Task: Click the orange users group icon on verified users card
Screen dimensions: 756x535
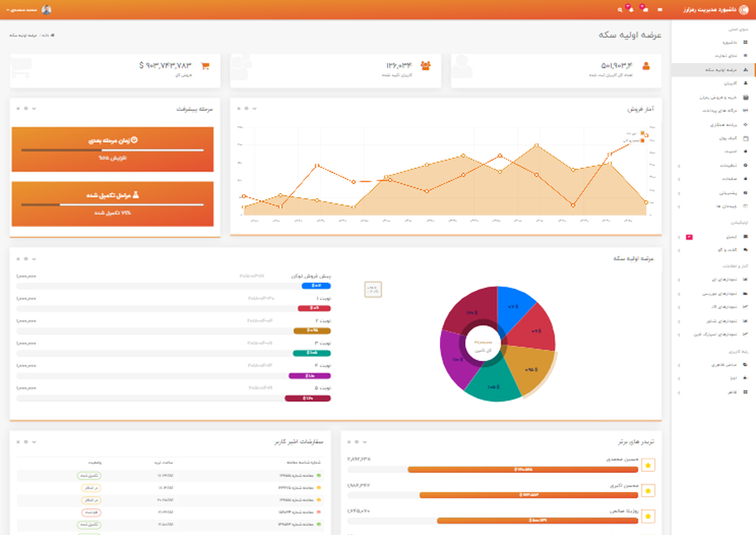Action: coord(425,66)
